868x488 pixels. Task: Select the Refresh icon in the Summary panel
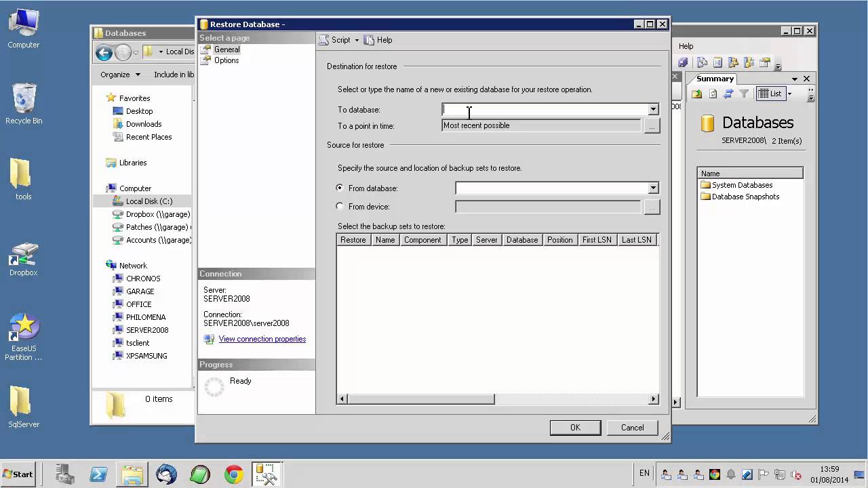(x=728, y=94)
